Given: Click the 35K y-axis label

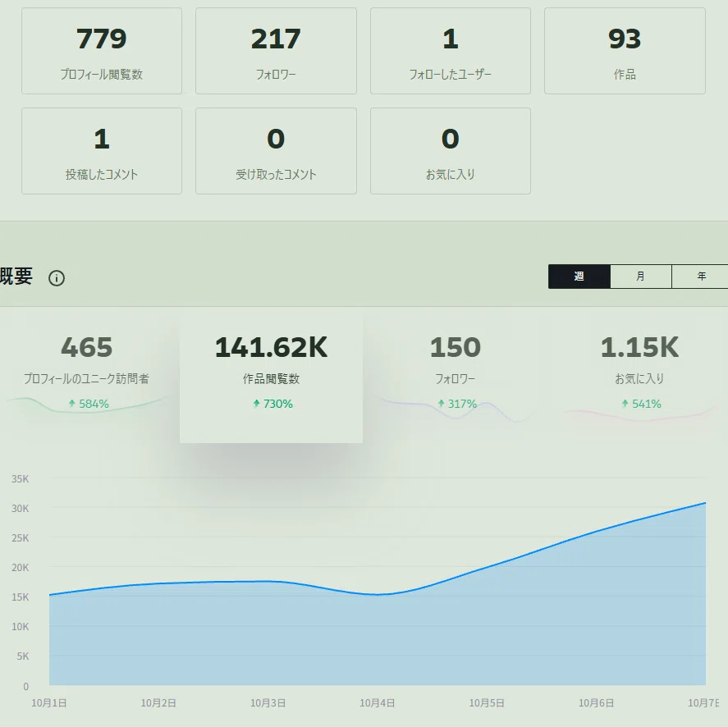Looking at the screenshot, I should click(x=20, y=478).
